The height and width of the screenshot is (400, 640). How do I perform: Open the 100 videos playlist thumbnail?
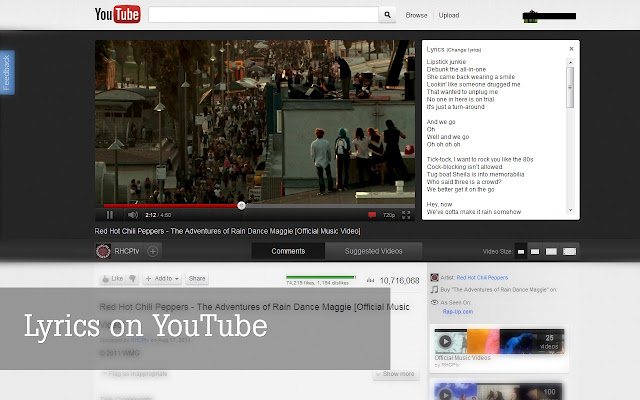point(498,391)
